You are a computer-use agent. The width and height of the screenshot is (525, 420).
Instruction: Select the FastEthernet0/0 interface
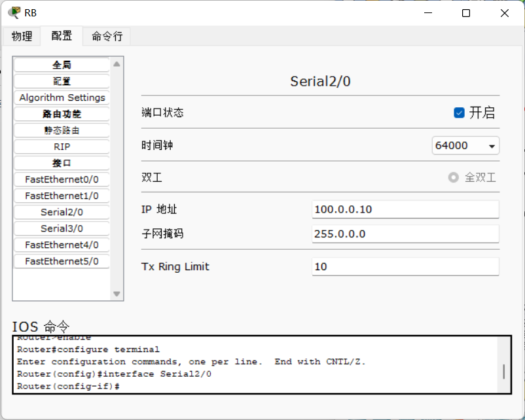click(x=62, y=179)
